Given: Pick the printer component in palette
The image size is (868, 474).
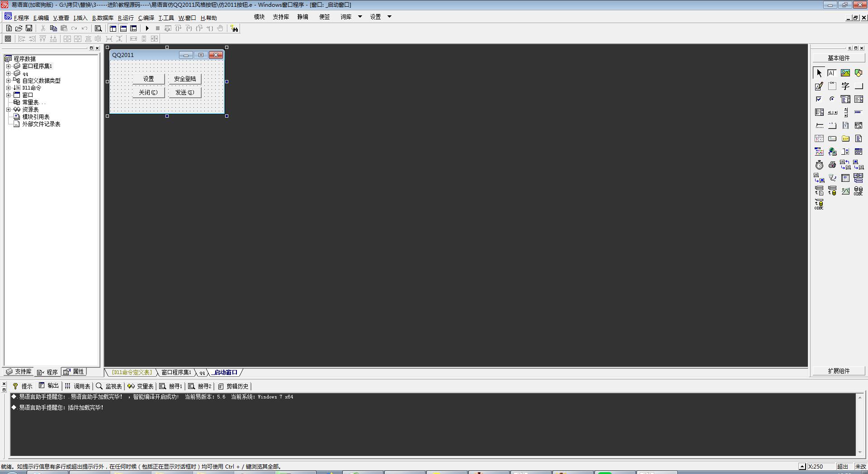Looking at the screenshot, I should [832, 165].
